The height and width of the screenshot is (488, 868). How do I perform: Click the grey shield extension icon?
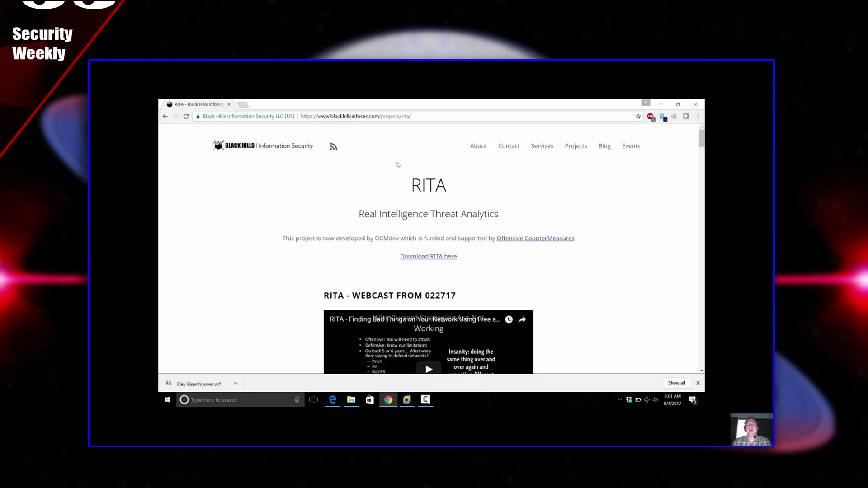[686, 116]
